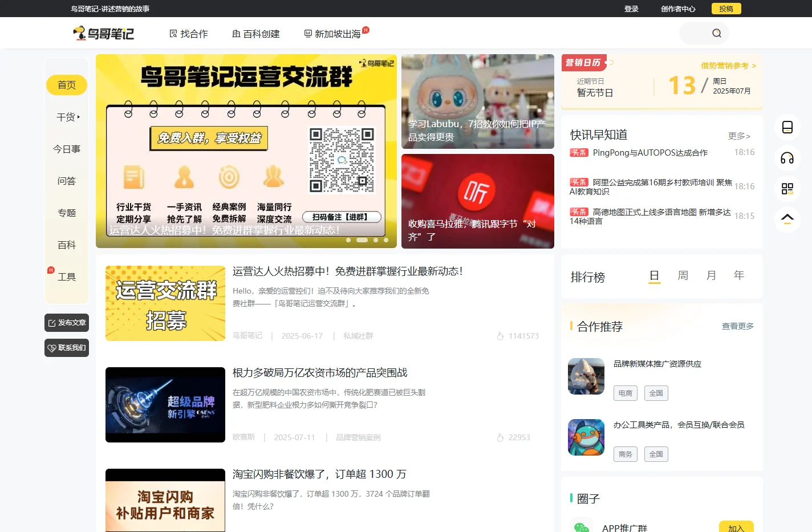812x532 pixels.
Task: Show the QR code floating icon
Action: tap(787, 189)
